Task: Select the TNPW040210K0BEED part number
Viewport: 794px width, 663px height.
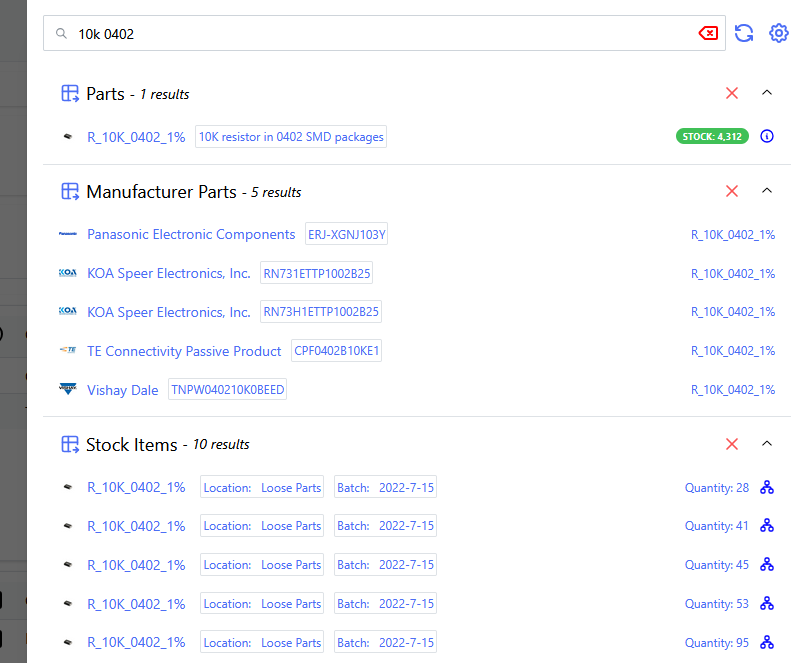Action: point(227,390)
